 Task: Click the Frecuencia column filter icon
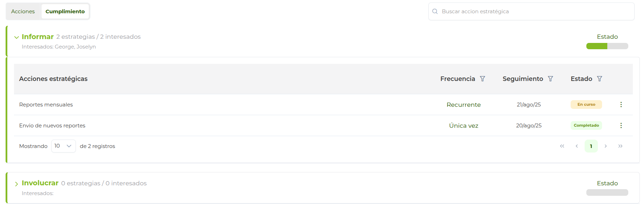pos(483,79)
